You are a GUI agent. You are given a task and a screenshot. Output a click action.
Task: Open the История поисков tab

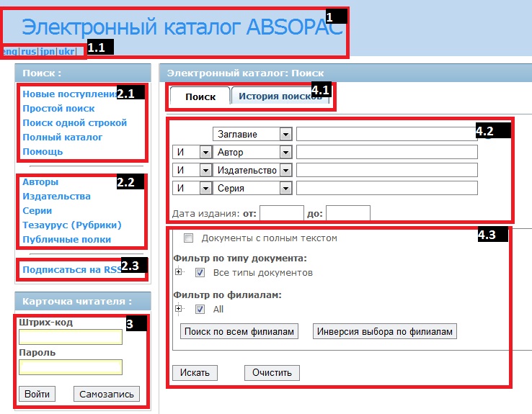[x=280, y=96]
